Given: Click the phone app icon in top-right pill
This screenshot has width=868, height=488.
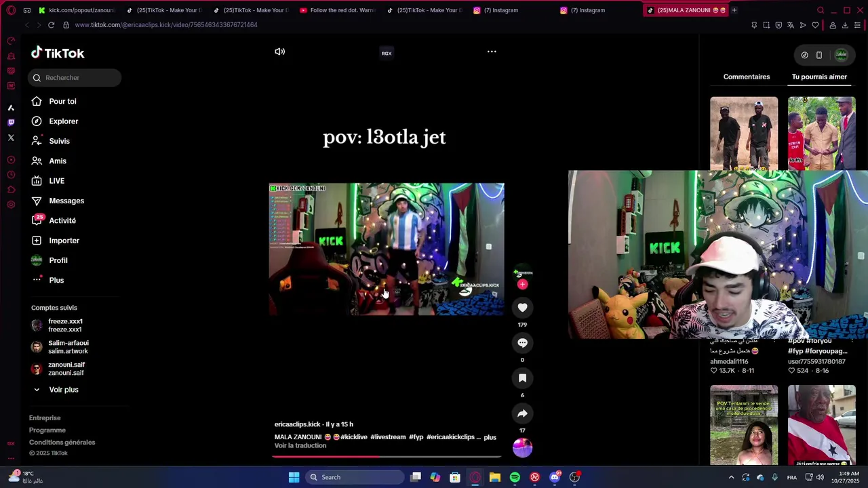Looking at the screenshot, I should (x=819, y=56).
